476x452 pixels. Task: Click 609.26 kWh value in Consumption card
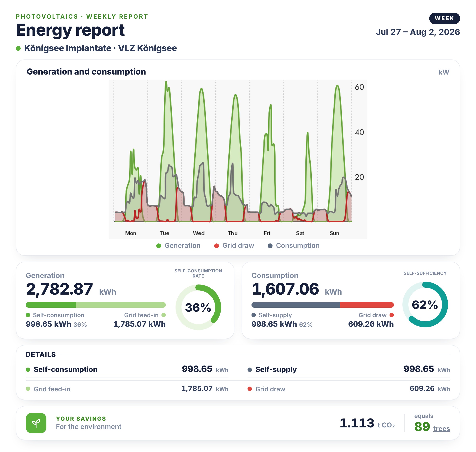coord(371,324)
